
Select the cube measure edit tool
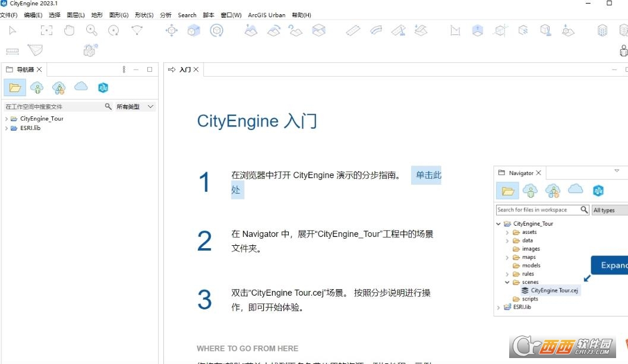[545, 30]
